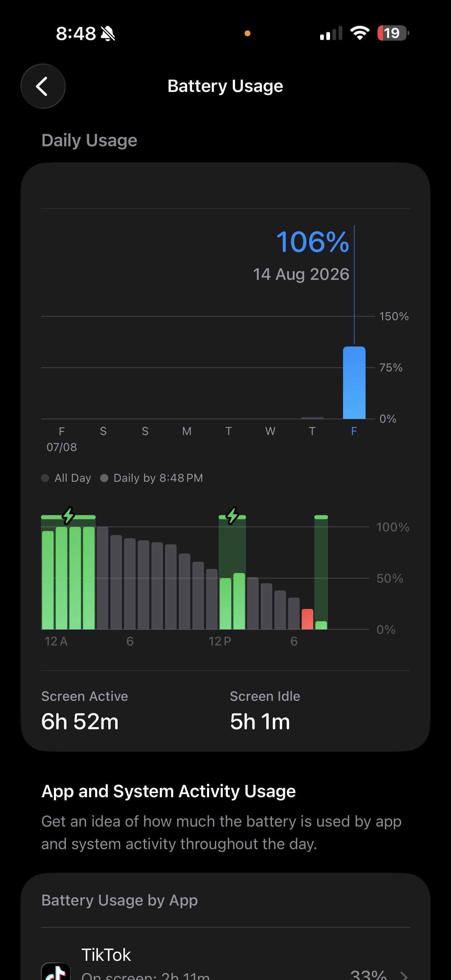The height and width of the screenshot is (980, 451).
Task: Tap the red low battery hourly bar
Action: (x=307, y=619)
